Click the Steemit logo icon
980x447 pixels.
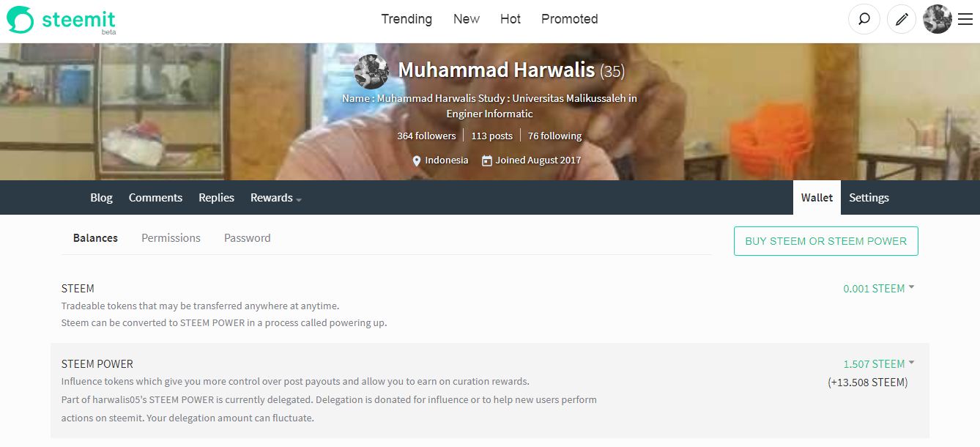tap(21, 19)
